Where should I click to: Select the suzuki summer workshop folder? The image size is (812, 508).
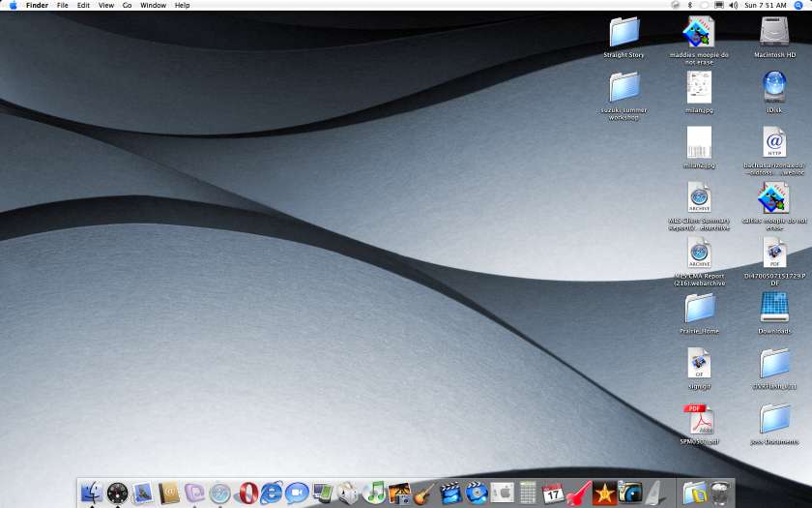pos(624,86)
